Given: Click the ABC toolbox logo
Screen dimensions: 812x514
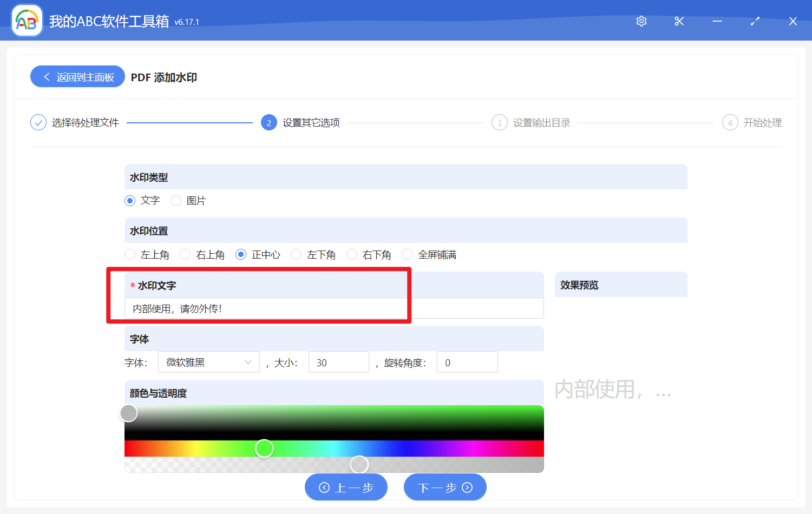Looking at the screenshot, I should click(27, 20).
